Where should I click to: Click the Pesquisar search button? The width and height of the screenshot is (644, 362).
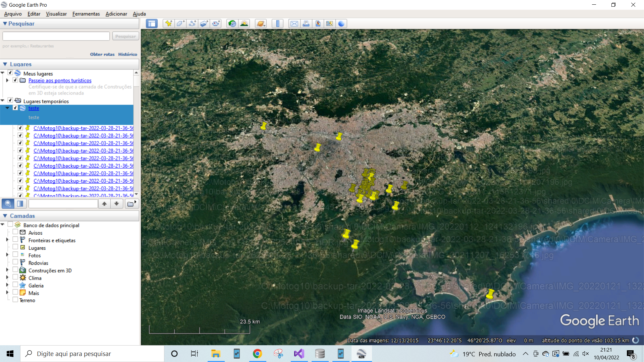[125, 36]
